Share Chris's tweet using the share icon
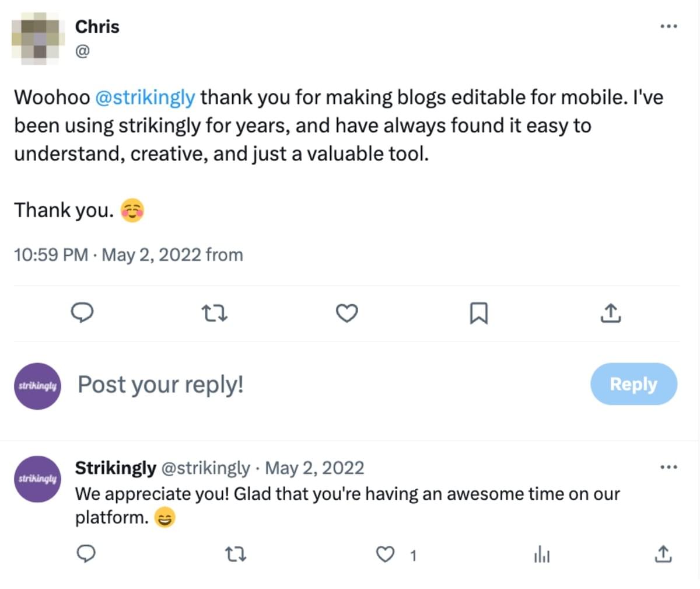The width and height of the screenshot is (700, 589). click(x=610, y=314)
